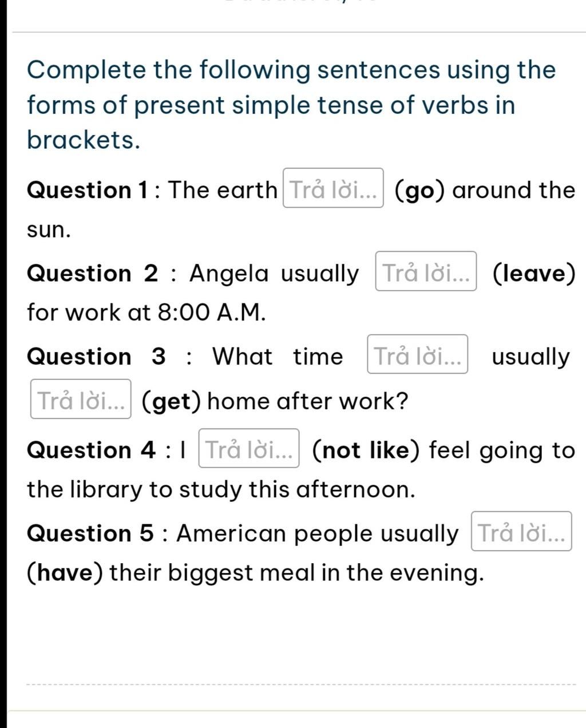Click the answer field before (get)
Image resolution: width=586 pixels, height=728 pixels.
click(x=81, y=399)
